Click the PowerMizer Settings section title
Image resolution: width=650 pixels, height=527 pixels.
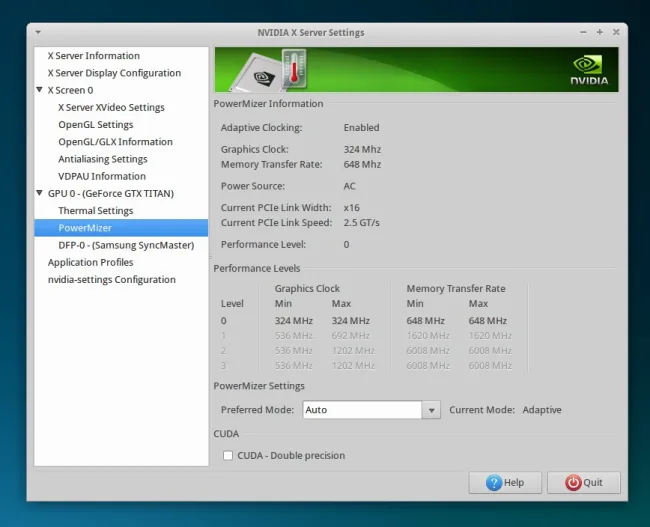(259, 386)
